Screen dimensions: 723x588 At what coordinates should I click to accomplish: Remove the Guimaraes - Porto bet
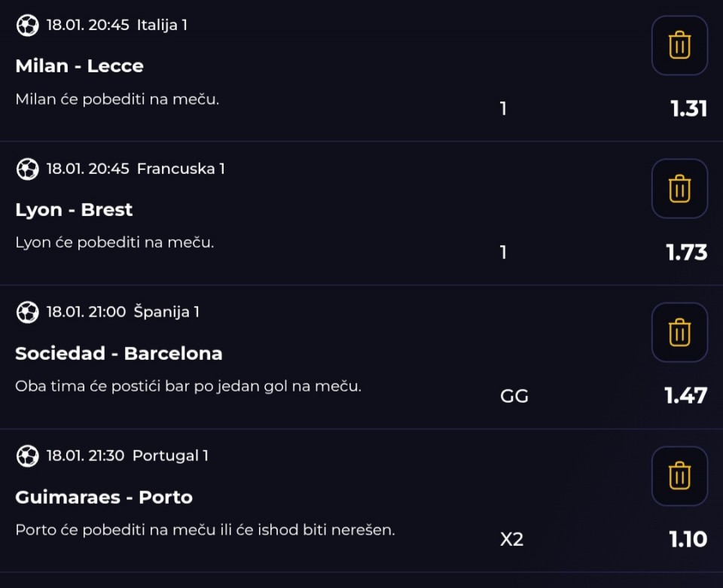coord(679,476)
